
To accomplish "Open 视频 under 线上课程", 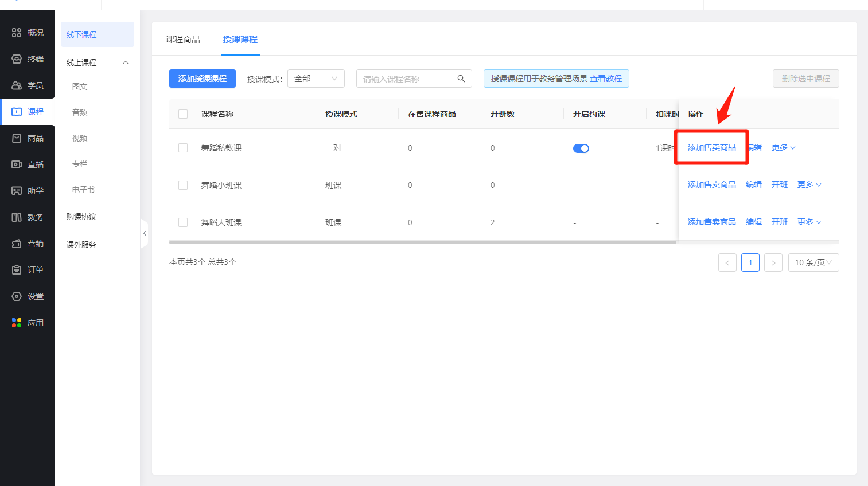I will pos(80,138).
